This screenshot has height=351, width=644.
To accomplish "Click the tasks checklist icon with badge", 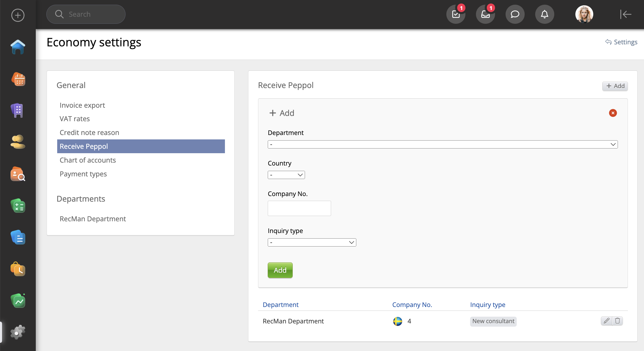I will click(x=456, y=14).
